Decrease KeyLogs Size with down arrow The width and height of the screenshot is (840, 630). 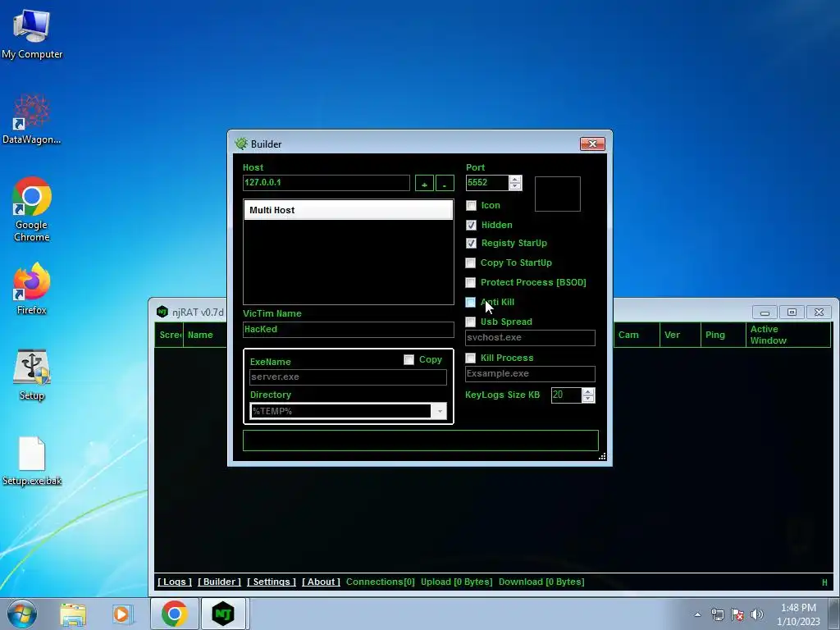(588, 399)
